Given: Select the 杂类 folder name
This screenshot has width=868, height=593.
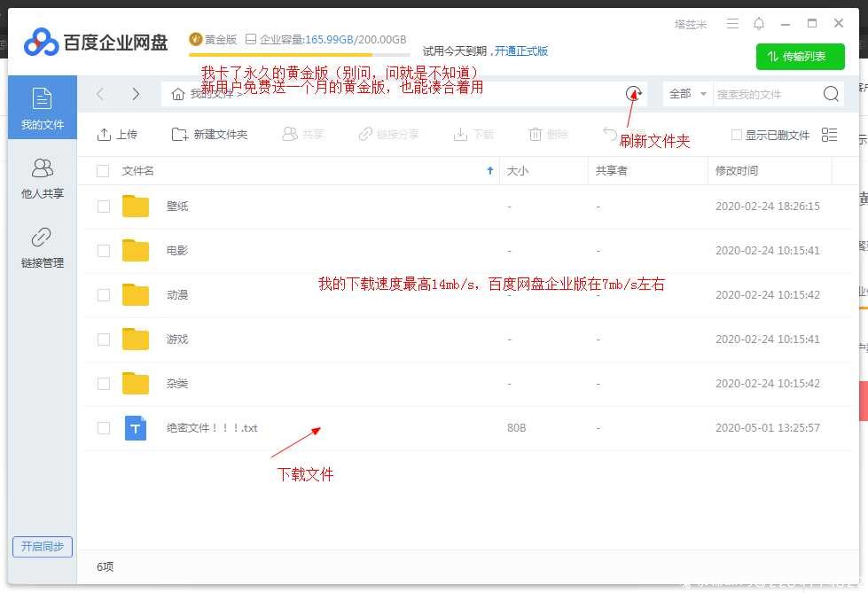Looking at the screenshot, I should pos(177,384).
